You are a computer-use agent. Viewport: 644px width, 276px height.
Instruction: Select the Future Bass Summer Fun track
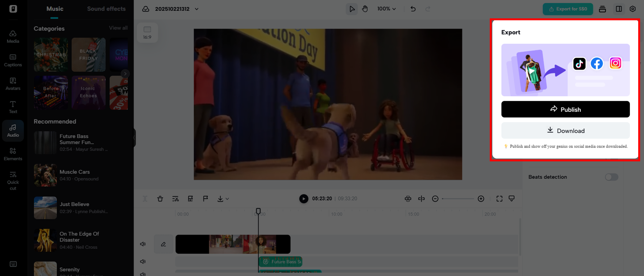coord(80,143)
